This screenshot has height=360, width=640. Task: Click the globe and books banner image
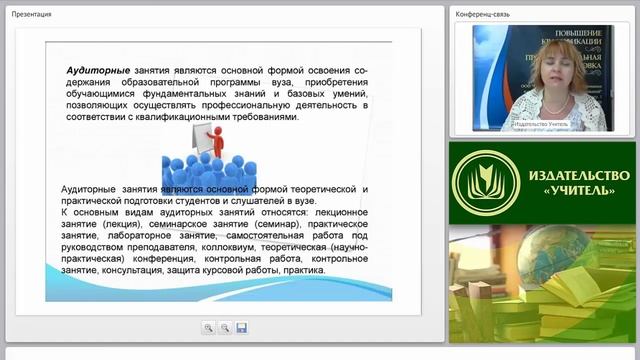(542, 284)
